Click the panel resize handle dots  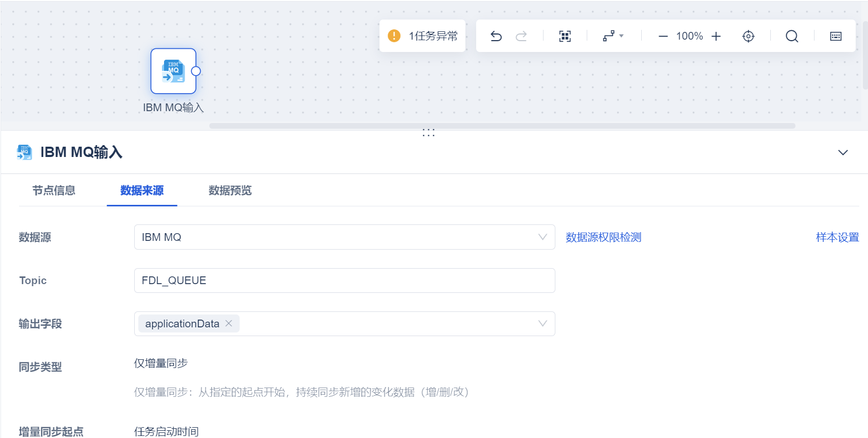pyautogui.click(x=428, y=133)
